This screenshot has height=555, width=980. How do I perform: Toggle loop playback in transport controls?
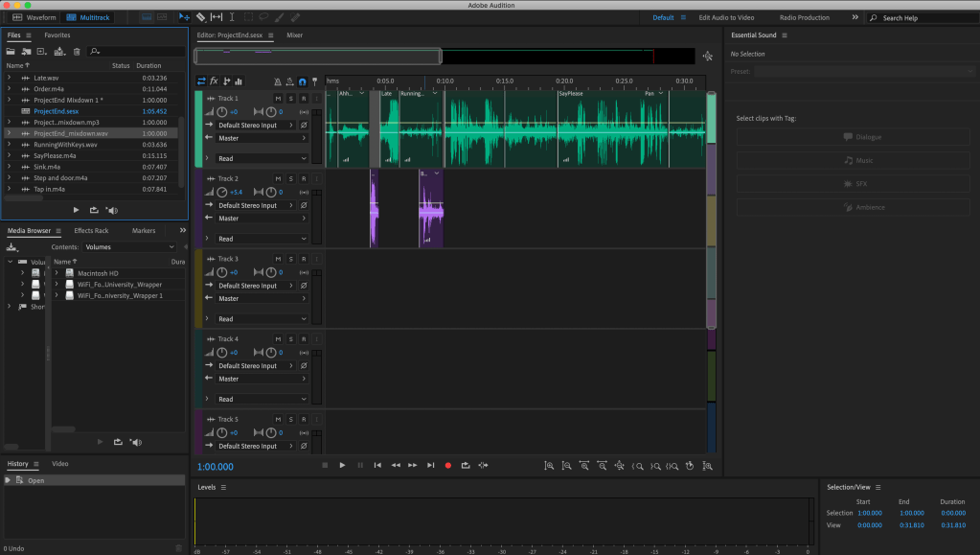pos(465,465)
